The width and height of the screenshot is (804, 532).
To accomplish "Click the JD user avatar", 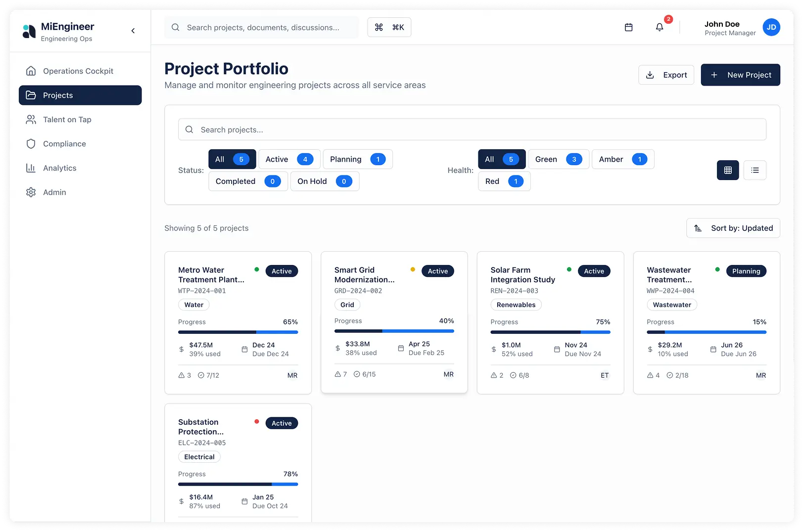I will (x=771, y=28).
